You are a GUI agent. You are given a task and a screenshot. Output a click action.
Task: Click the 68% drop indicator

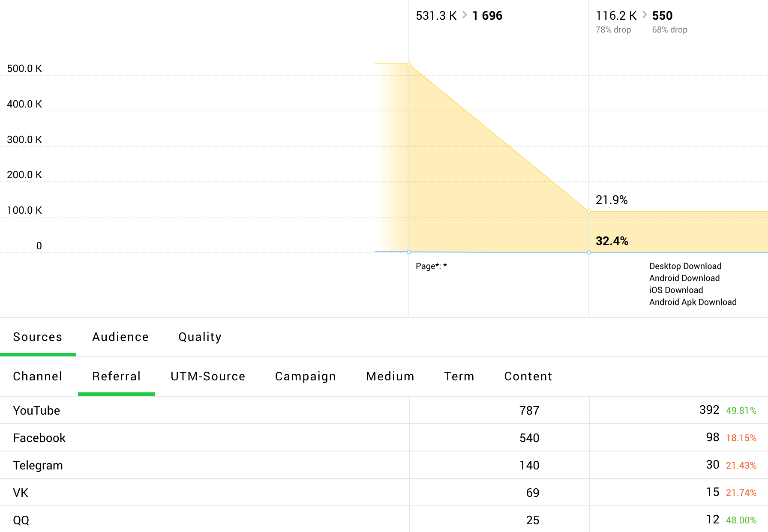(669, 29)
